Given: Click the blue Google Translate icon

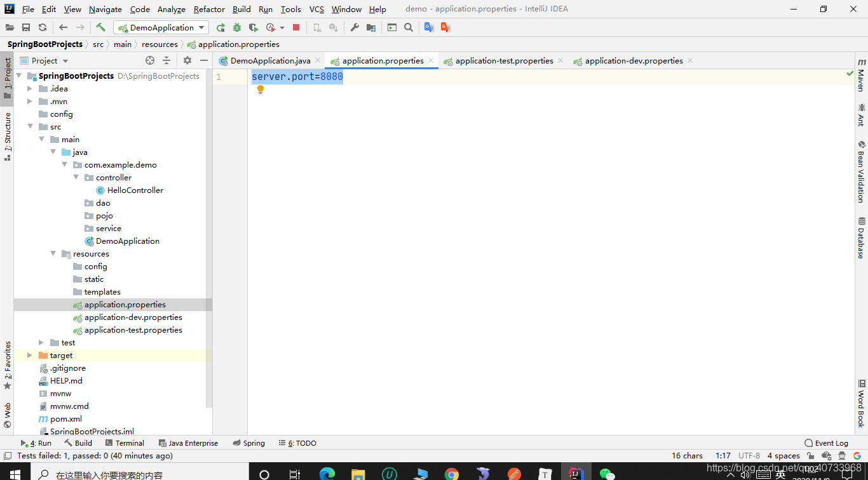Looking at the screenshot, I should click(x=429, y=27).
